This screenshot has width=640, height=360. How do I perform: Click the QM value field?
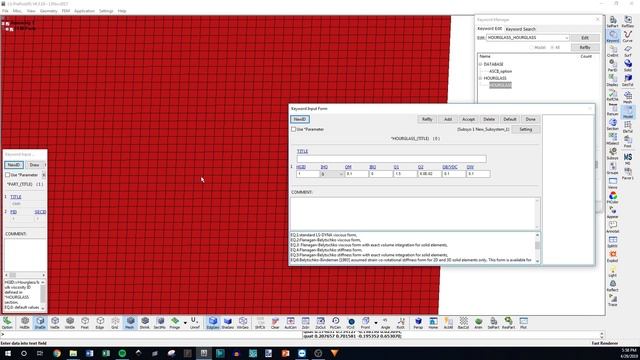[356, 174]
